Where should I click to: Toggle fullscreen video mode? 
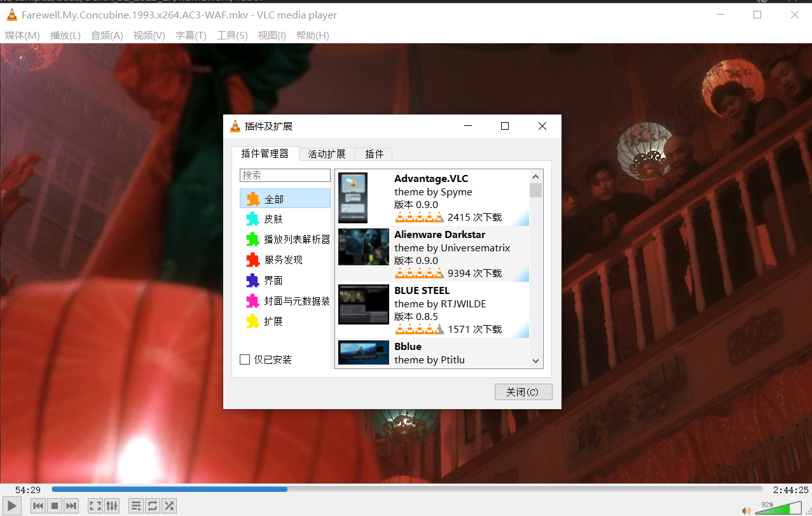(95, 506)
